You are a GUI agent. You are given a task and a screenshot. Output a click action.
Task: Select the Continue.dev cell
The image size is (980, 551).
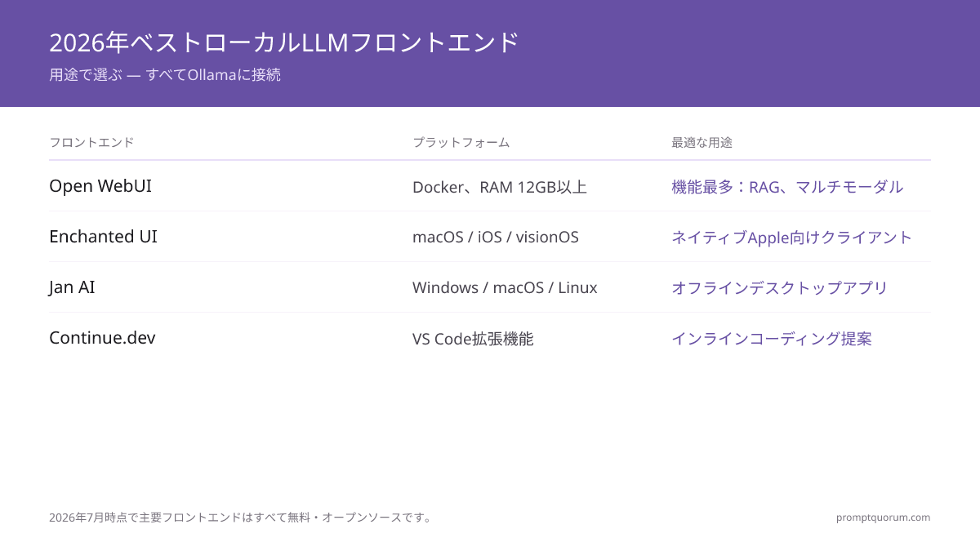coord(102,338)
